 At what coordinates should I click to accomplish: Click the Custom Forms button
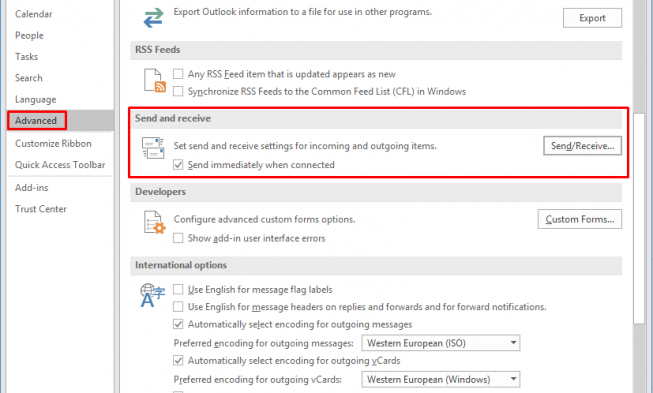pyautogui.click(x=580, y=219)
